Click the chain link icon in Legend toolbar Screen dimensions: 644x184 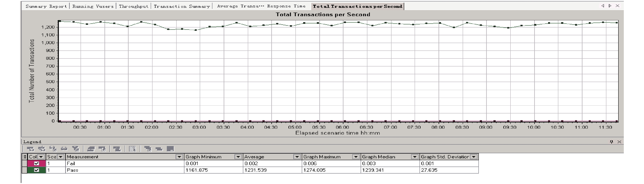coord(64,149)
